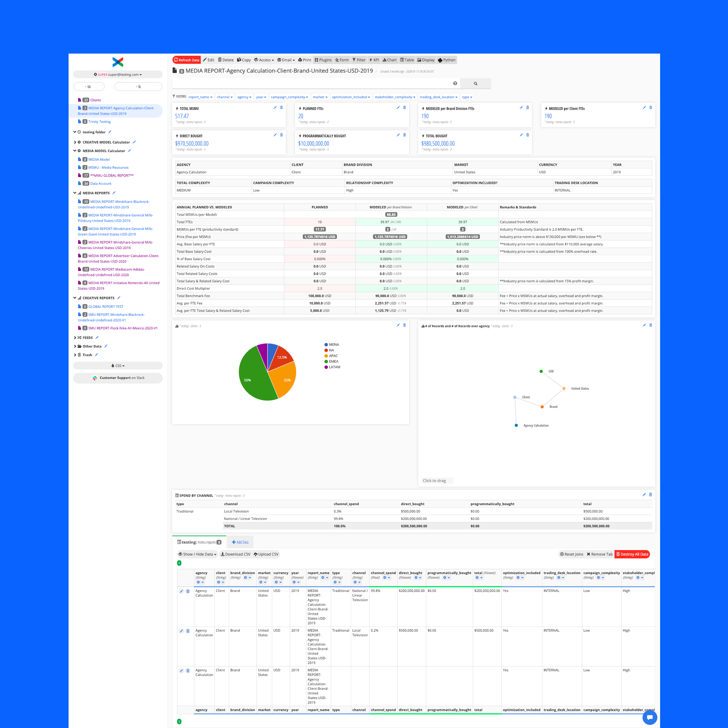
Task: Open the trading_desk_location filter dropdown
Action: point(439,97)
